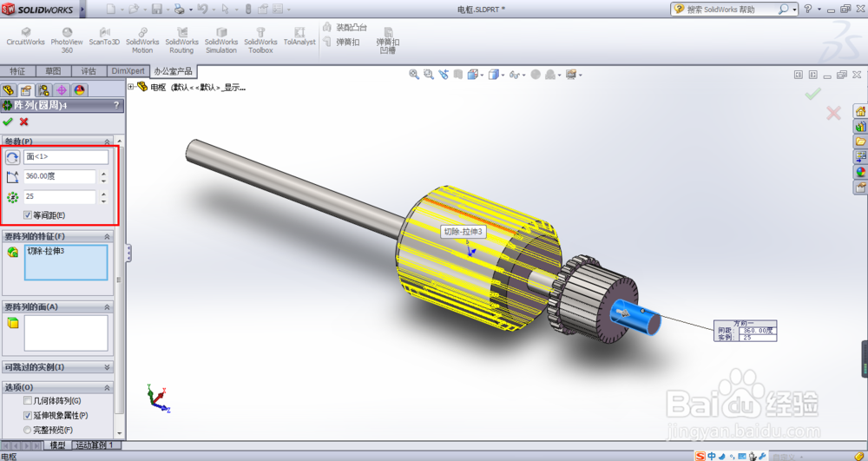Collapse the 参数(P) section
This screenshot has height=461, width=868.
pos(107,142)
